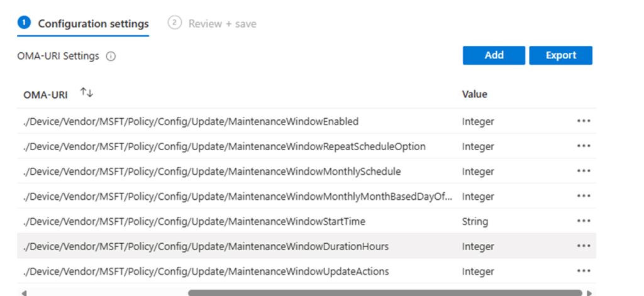The height and width of the screenshot is (296, 644).
Task: Select the MaintenanceWindowEnabled URI row
Action: 190,121
